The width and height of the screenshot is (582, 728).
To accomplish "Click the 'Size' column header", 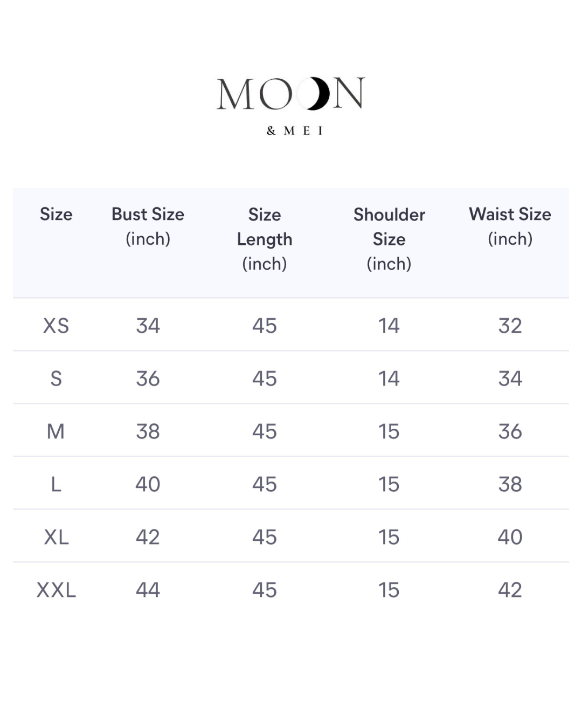I will click(x=56, y=214).
